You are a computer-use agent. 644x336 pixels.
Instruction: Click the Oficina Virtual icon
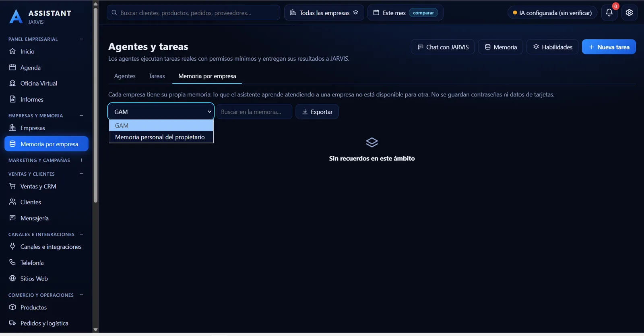(12, 83)
